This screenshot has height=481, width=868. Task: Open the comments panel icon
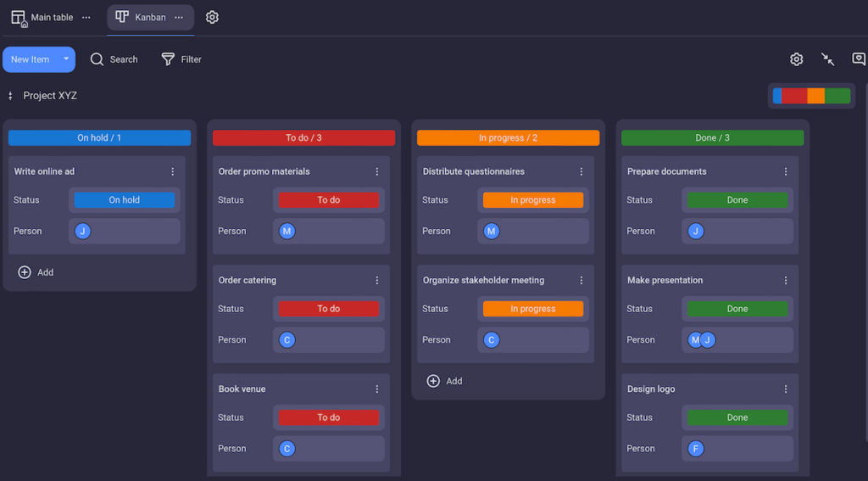pyautogui.click(x=859, y=59)
